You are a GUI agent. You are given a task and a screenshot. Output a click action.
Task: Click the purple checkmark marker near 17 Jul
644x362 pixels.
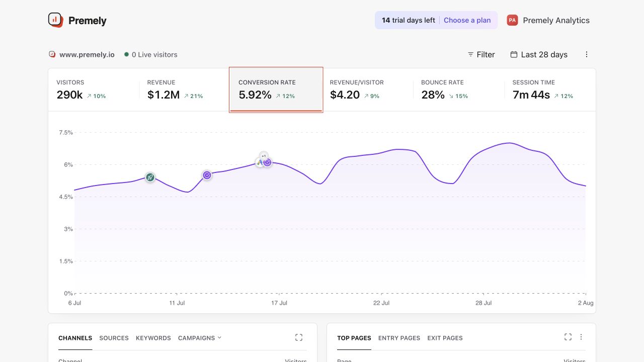pos(268,162)
